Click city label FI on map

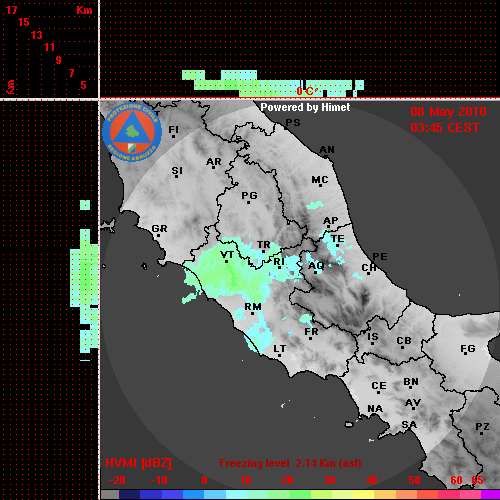point(173,129)
